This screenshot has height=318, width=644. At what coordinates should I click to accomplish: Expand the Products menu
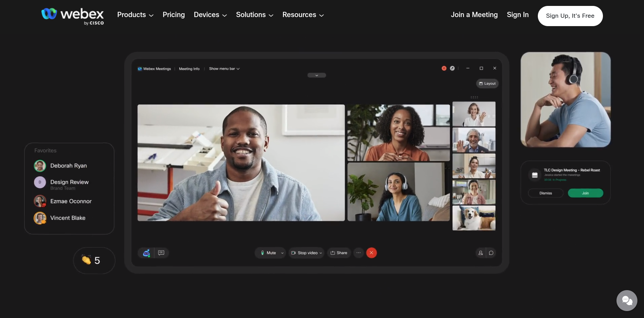click(x=135, y=15)
